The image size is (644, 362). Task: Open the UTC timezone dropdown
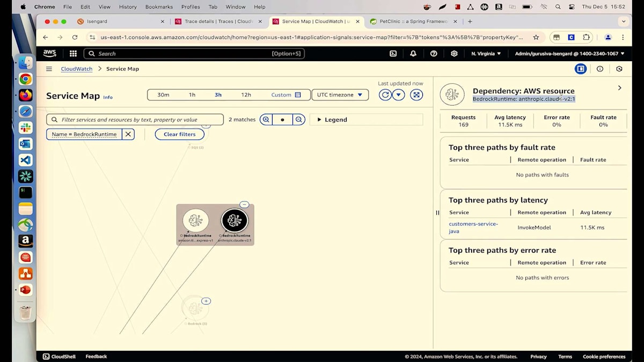(x=340, y=95)
